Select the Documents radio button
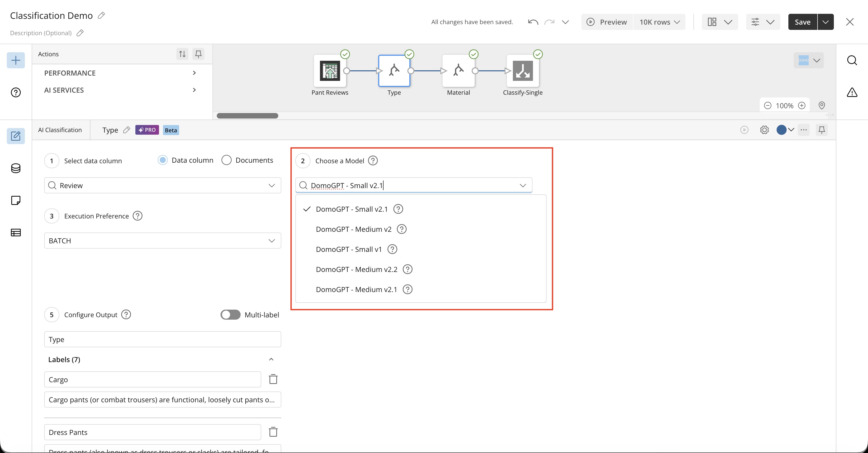 click(x=227, y=160)
